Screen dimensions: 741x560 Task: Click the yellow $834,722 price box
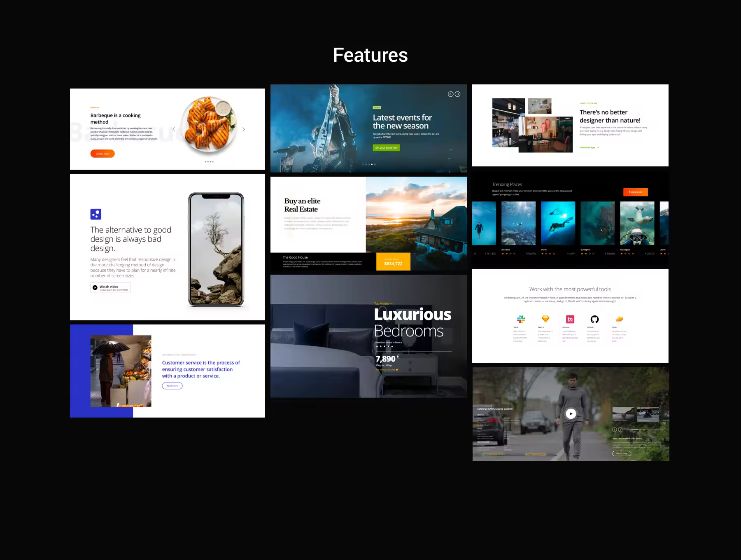coord(393,262)
